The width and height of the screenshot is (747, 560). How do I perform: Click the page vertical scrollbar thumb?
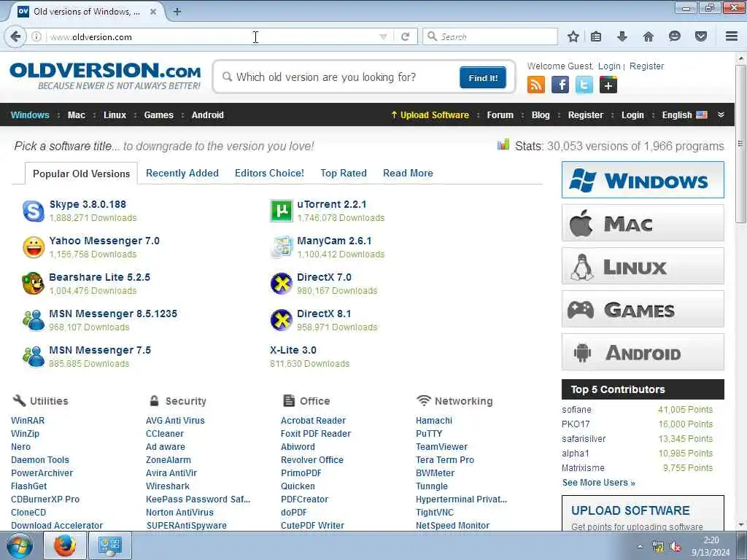[740, 143]
